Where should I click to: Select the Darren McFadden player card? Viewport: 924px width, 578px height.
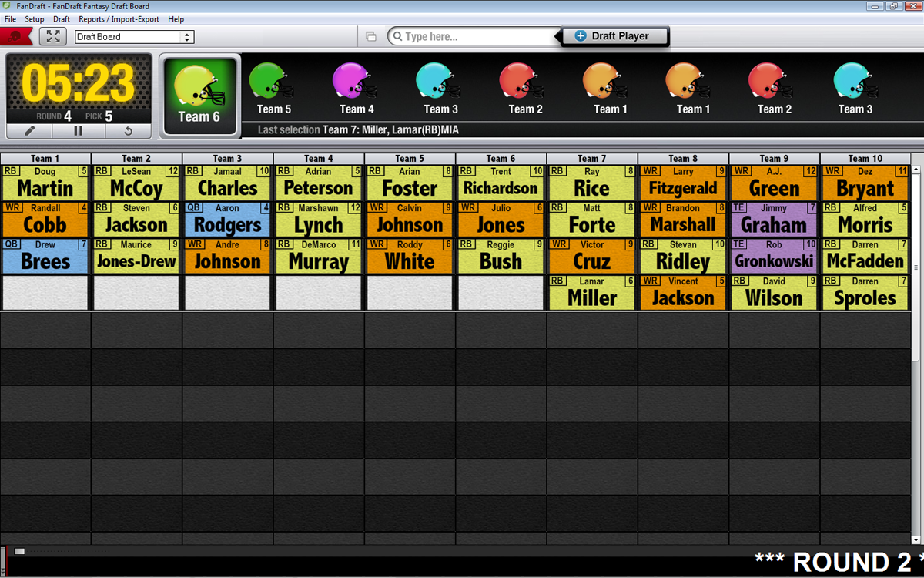pyautogui.click(x=865, y=256)
